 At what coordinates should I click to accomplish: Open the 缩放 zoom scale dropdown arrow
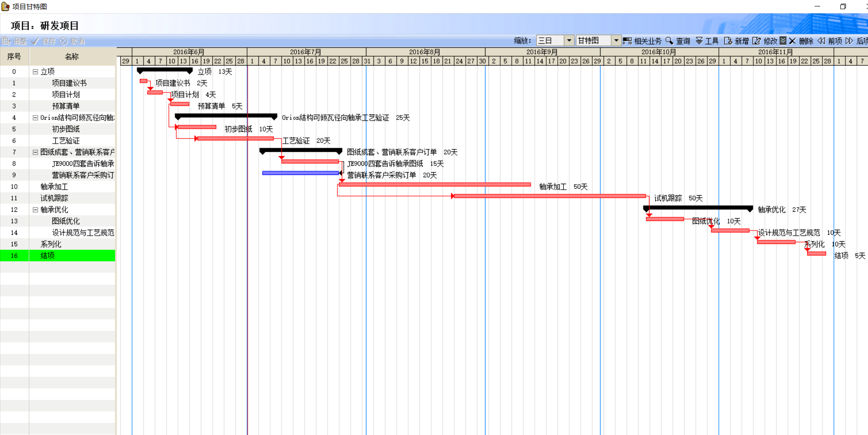569,41
